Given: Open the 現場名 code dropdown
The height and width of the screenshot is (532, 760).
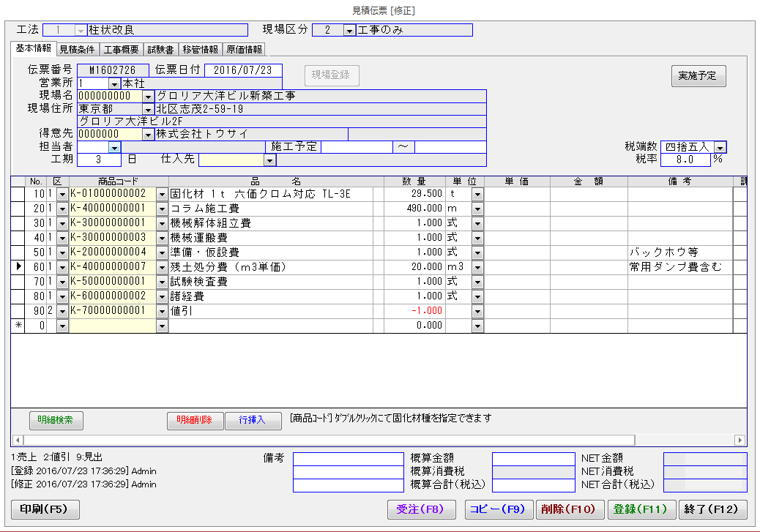Looking at the screenshot, I should click(x=148, y=96).
